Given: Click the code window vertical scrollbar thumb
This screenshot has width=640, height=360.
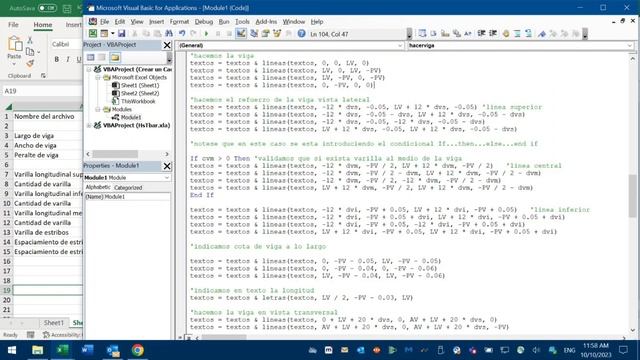Looking at the screenshot, I should click(x=632, y=196).
